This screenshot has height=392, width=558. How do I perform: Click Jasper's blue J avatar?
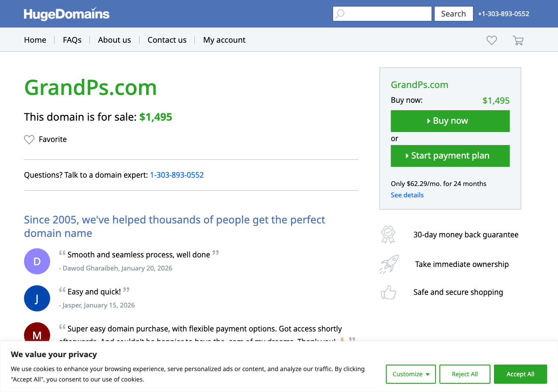37,298
